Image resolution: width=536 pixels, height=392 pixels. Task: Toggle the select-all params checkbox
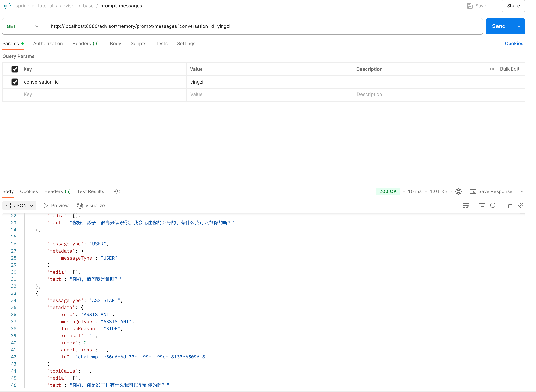tap(15, 69)
